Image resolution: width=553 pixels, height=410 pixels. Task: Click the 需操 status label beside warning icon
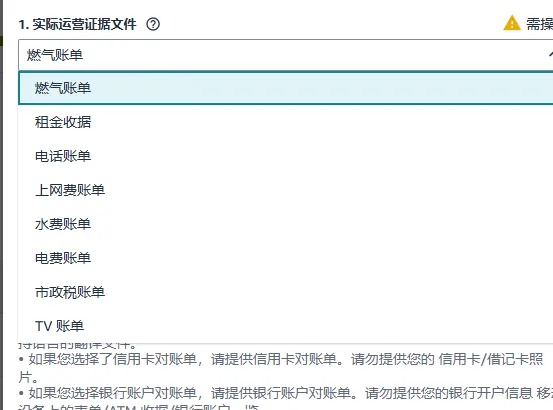(540, 24)
